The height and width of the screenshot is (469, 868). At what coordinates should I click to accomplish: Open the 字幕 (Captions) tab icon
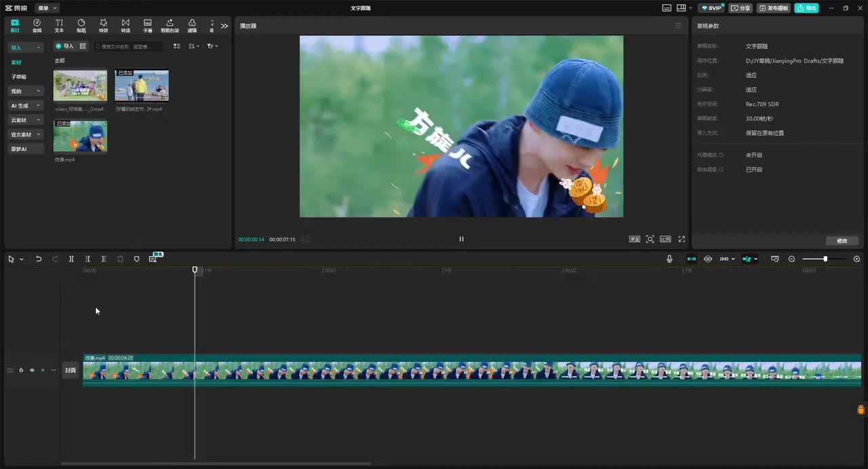[x=147, y=25]
